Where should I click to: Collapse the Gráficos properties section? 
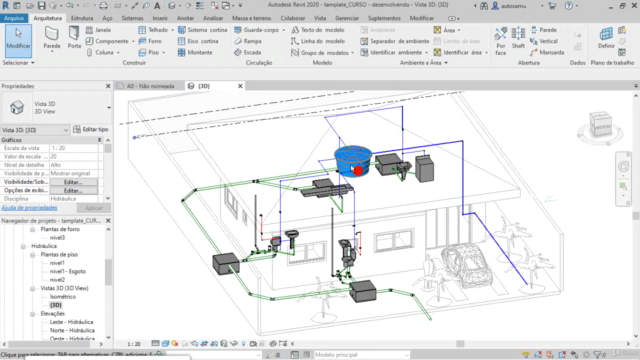tap(99, 140)
